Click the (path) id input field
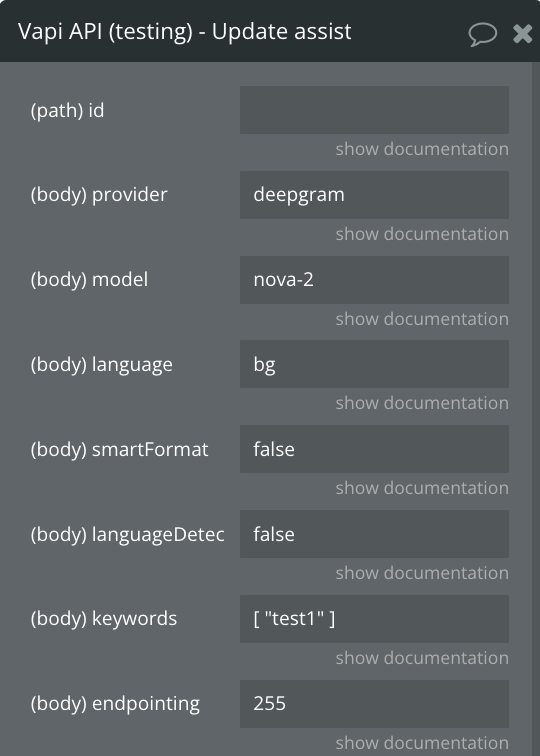 pos(374,110)
